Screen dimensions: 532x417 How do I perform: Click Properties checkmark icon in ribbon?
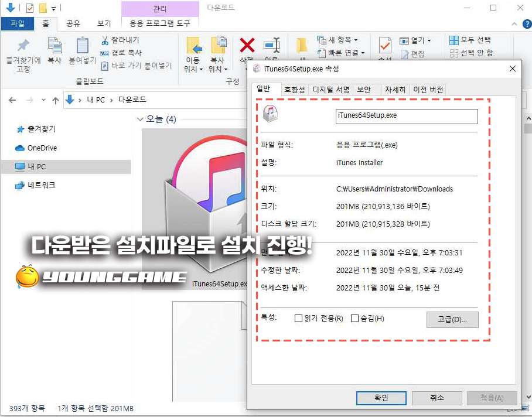[x=385, y=46]
